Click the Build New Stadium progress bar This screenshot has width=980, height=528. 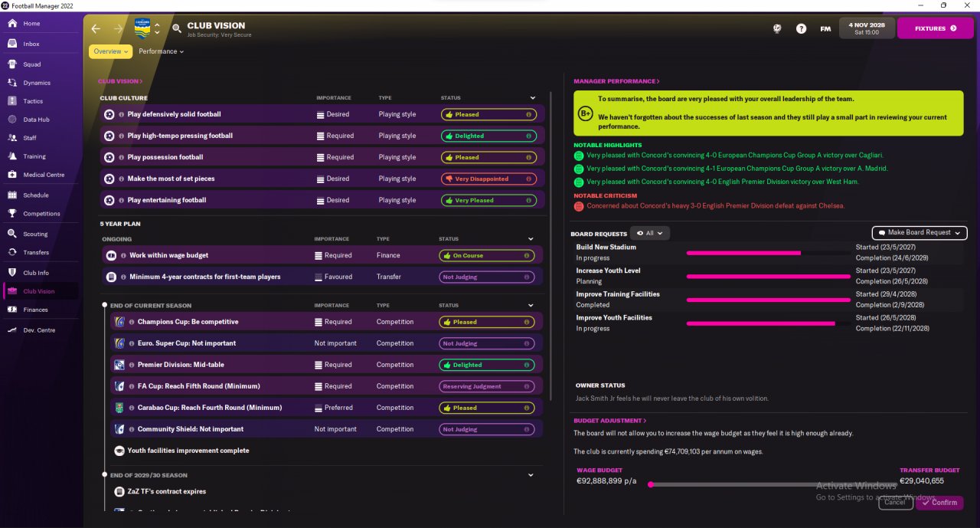pyautogui.click(x=768, y=253)
